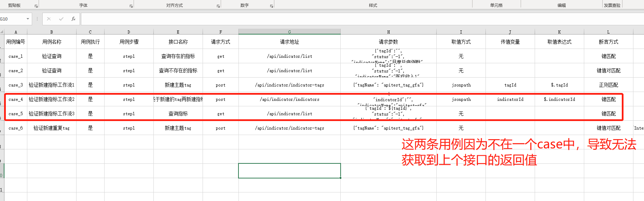Screen dimensions: 644x201
Task: Select the case_6 cell
Action: coord(16,128)
